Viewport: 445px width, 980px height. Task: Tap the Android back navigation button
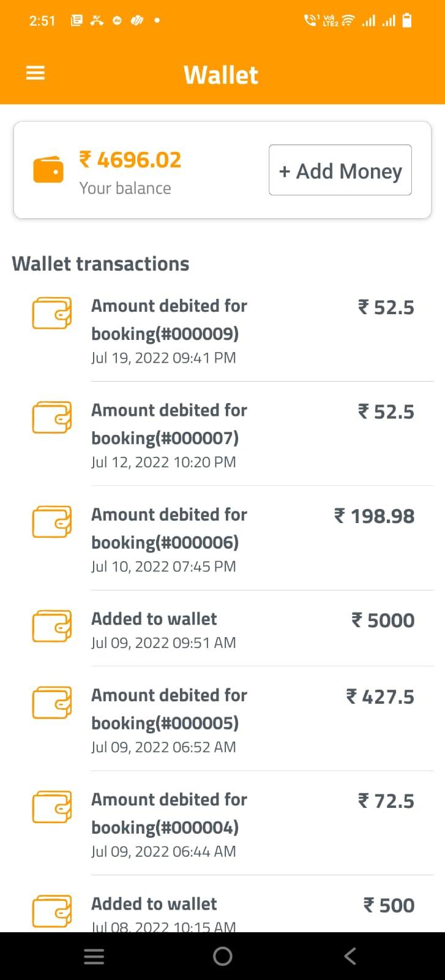[x=350, y=956]
